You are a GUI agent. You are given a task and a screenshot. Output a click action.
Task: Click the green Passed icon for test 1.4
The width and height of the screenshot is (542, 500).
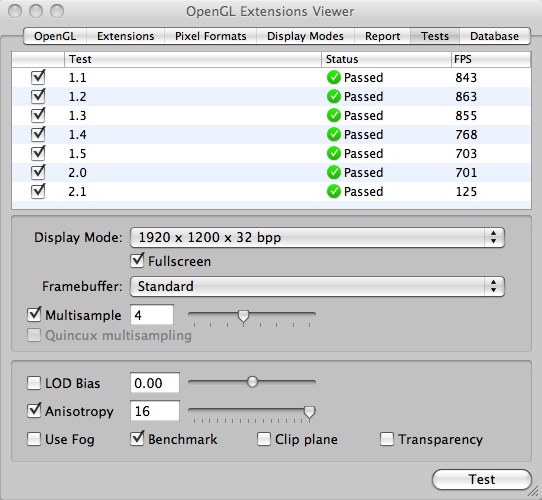pyautogui.click(x=334, y=135)
